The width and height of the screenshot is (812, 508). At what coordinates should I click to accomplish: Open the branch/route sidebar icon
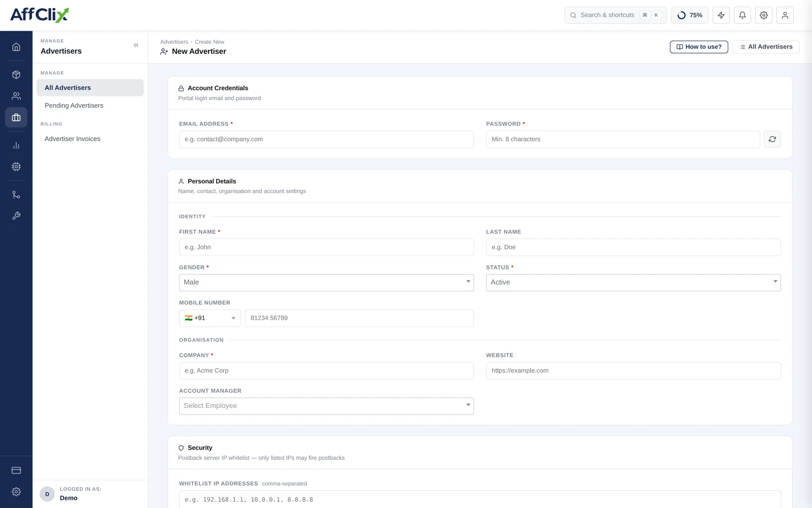(16, 195)
